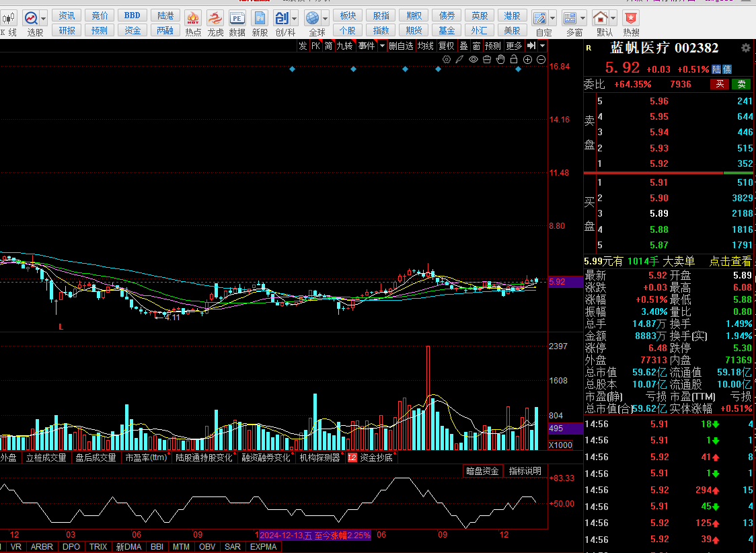Switch to the MTM indicator tab
The image size is (756, 553).
pos(181,547)
